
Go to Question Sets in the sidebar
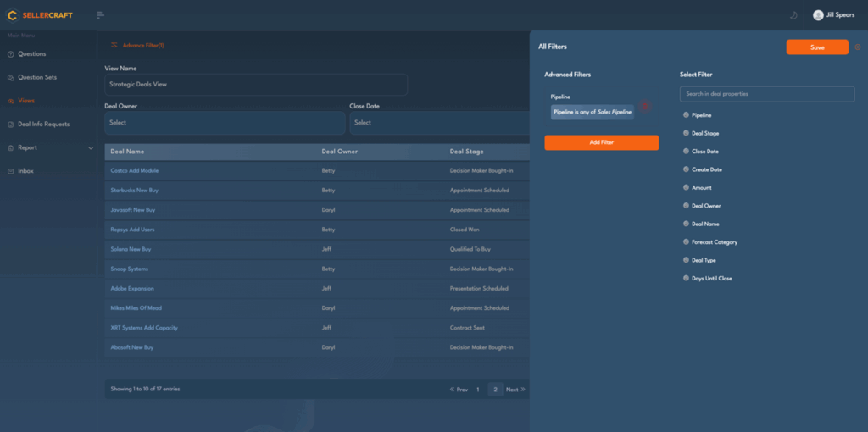click(36, 77)
